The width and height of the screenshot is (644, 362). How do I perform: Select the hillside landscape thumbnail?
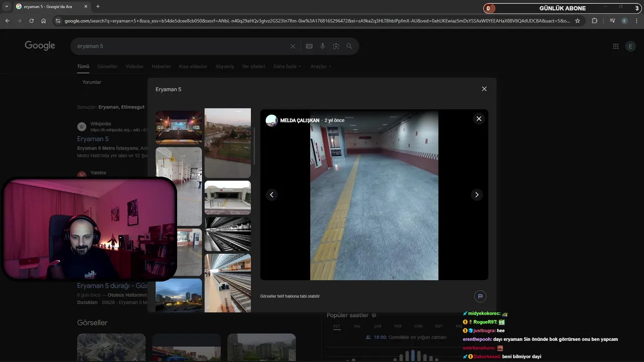click(x=227, y=143)
